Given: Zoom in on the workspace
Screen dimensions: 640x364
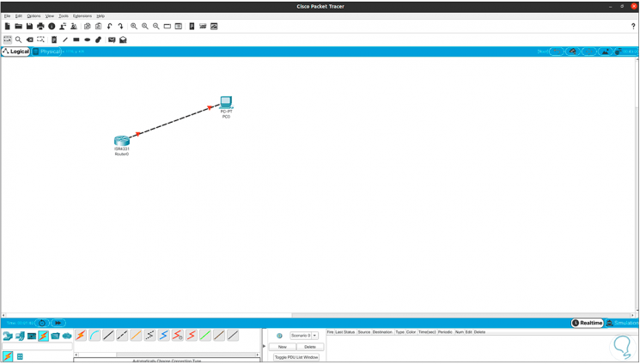Looking at the screenshot, I should pyautogui.click(x=134, y=26).
